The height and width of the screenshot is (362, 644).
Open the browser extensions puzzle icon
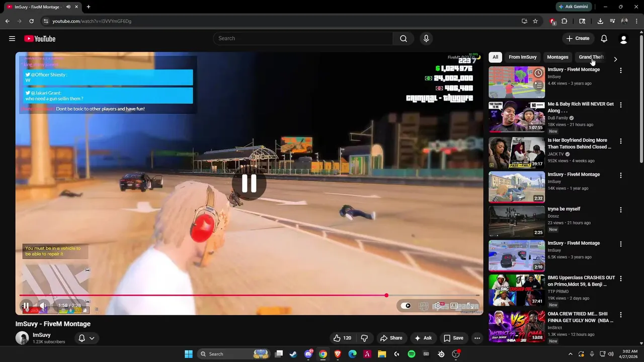[x=565, y=21]
